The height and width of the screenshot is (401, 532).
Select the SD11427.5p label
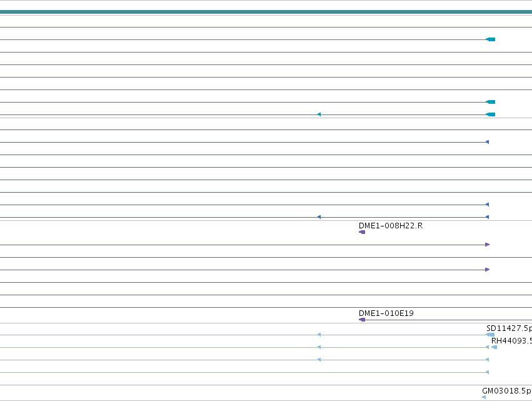pos(509,328)
